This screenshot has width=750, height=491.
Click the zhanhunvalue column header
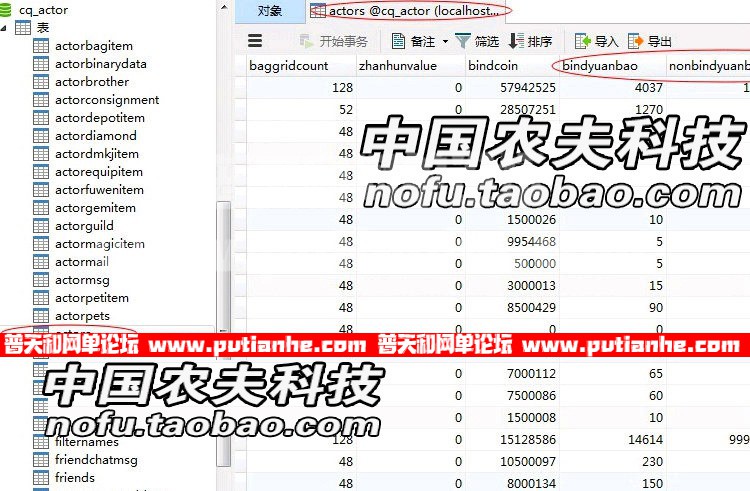410,65
